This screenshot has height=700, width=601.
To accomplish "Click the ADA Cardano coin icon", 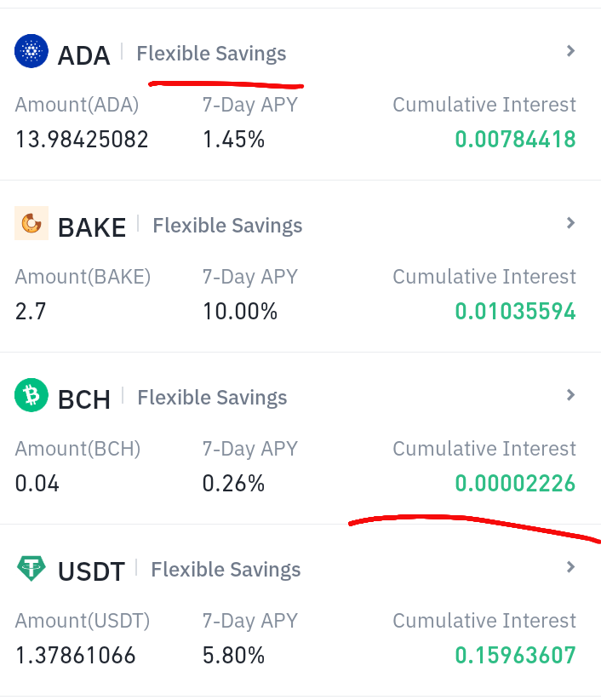I will coord(31,51).
